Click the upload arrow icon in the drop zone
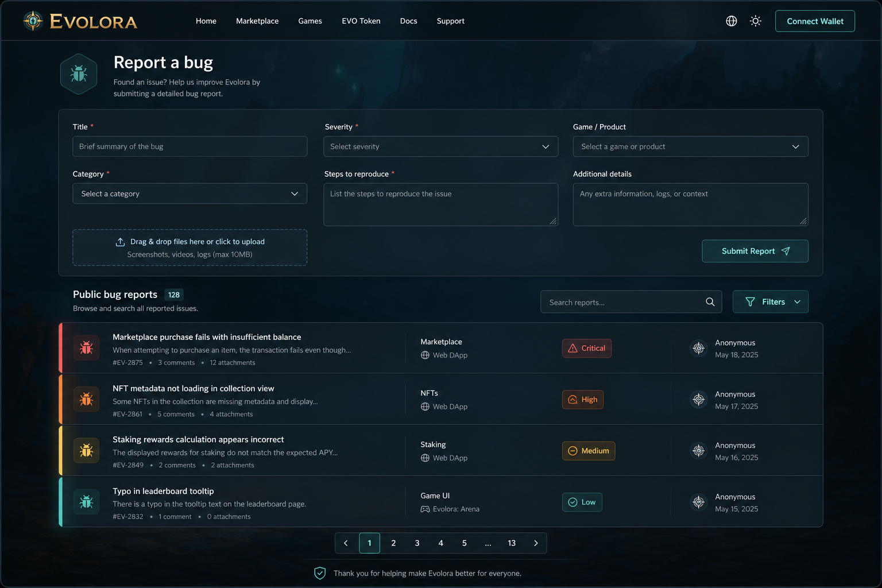The width and height of the screenshot is (882, 588). [120, 242]
